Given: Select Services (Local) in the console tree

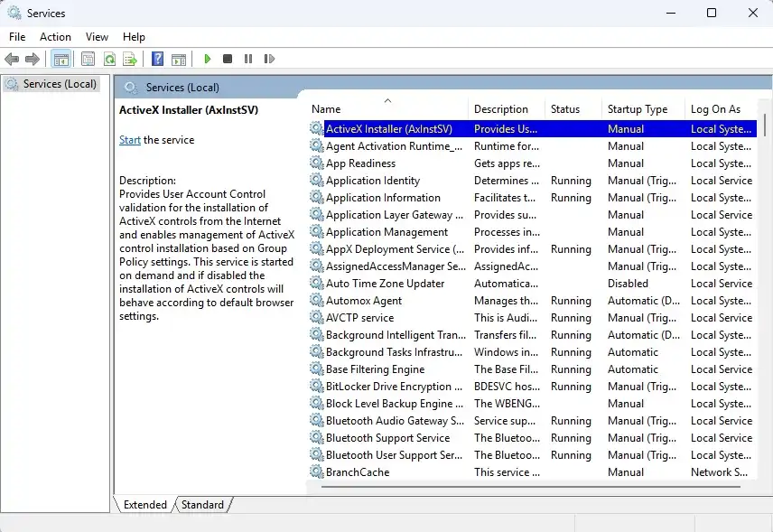Looking at the screenshot, I should click(60, 84).
